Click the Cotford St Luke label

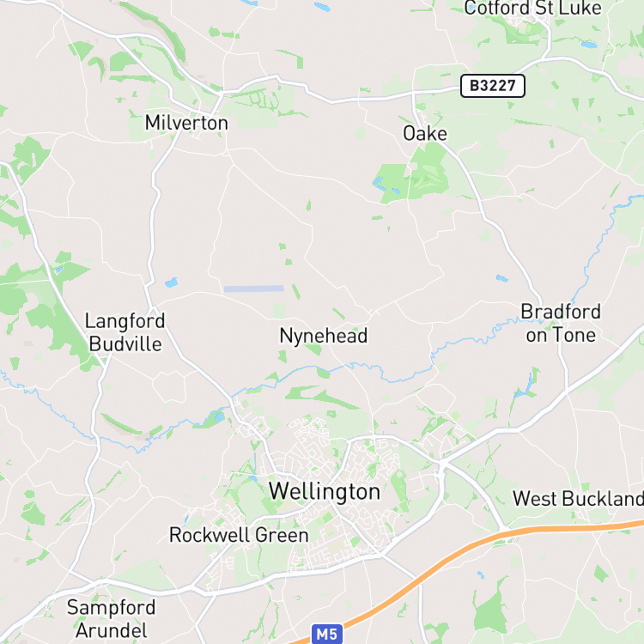(532, 8)
